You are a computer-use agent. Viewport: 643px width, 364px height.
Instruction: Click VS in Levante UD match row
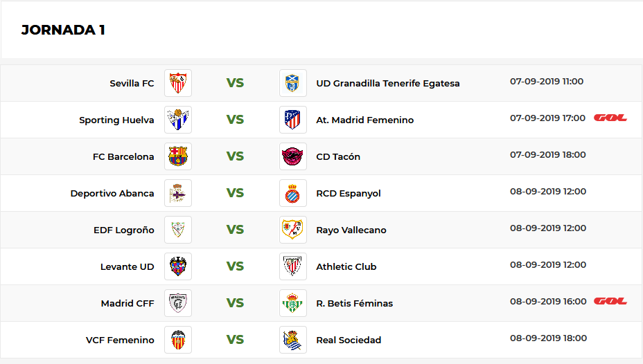(235, 266)
